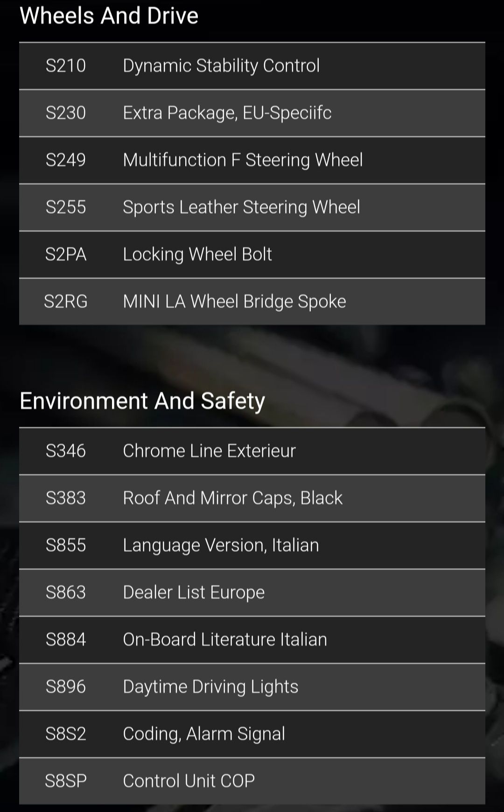The height and width of the screenshot is (812, 504).
Task: Select the S2PA option code
Action: (x=66, y=254)
